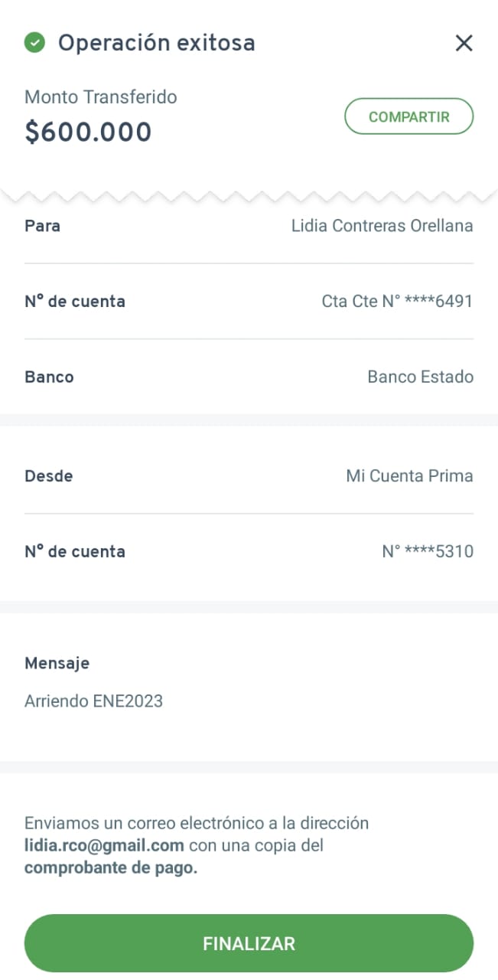This screenshot has height=980, width=498.
Task: Select the $600.000 transferred amount
Action: [88, 132]
